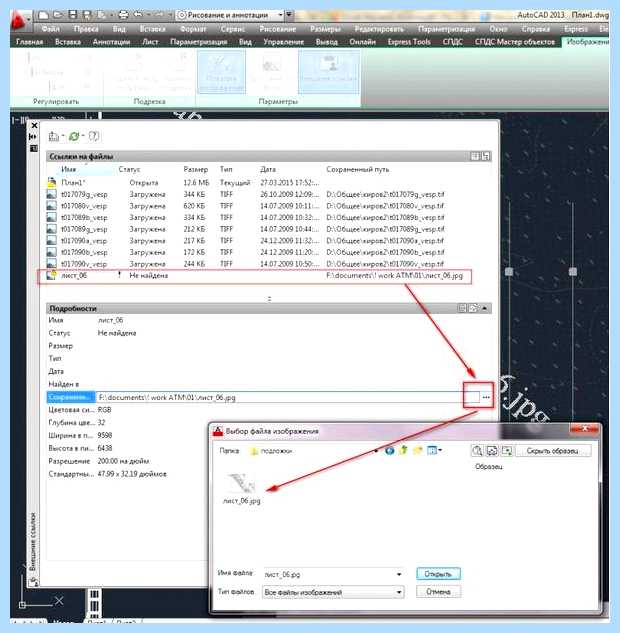Image resolution: width=620 pixels, height=633 pixels.
Task: Click the blue Back icon in file dialog
Action: point(390,451)
